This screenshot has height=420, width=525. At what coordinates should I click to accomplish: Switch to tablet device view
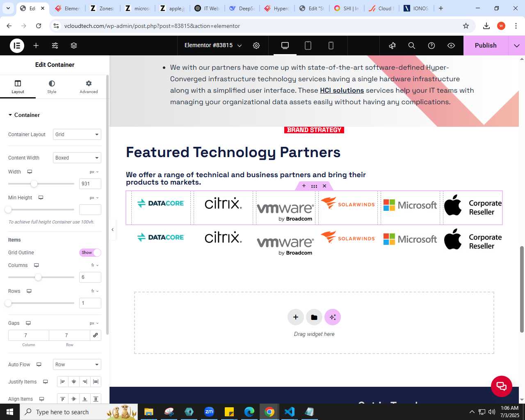308,46
